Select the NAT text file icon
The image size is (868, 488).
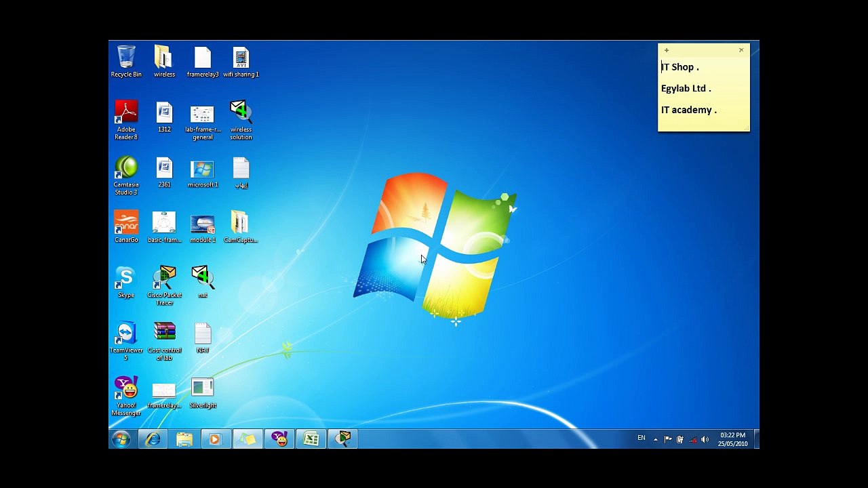click(203, 338)
